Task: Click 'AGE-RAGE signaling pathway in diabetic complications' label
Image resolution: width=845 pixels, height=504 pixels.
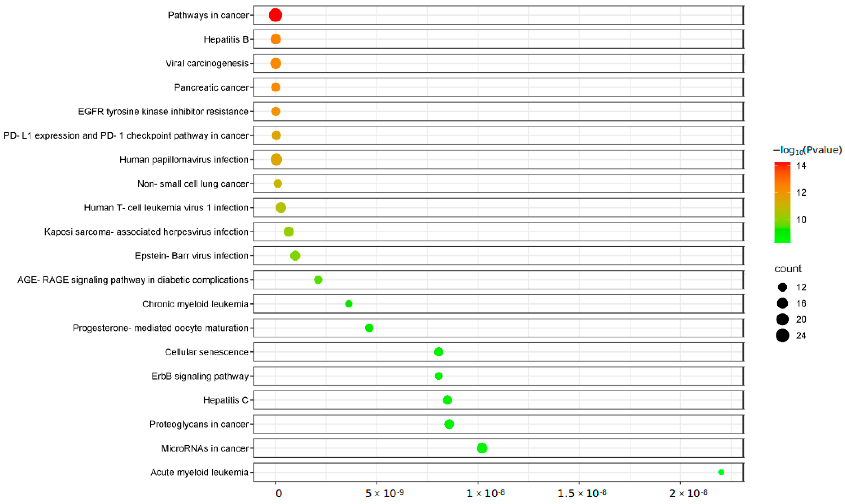Action: pyautogui.click(x=133, y=280)
